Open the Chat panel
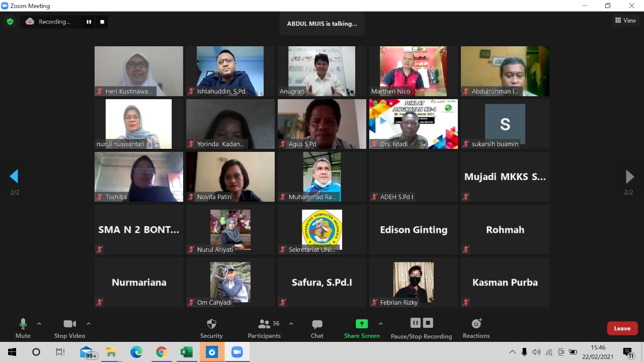 (x=317, y=328)
